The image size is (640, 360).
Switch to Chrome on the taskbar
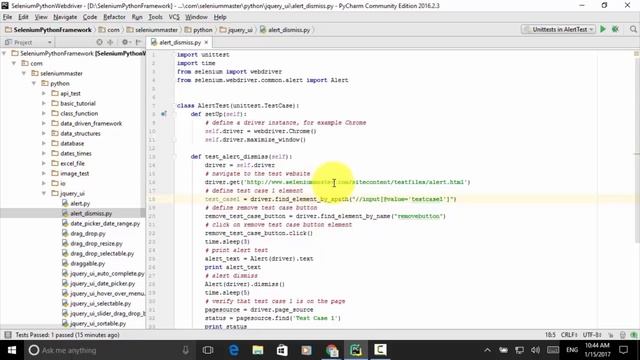tap(332, 350)
